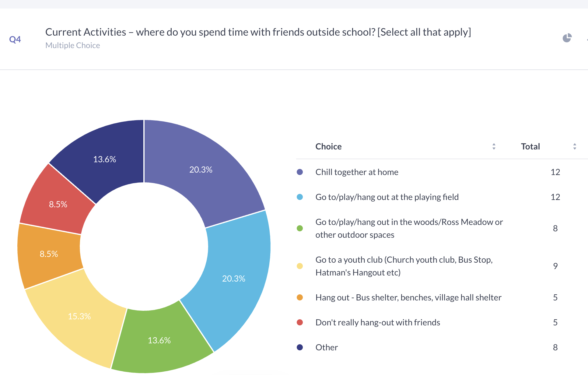This screenshot has height=375, width=588.
Task: Click the orange Bus shelter legend dot
Action: [300, 297]
